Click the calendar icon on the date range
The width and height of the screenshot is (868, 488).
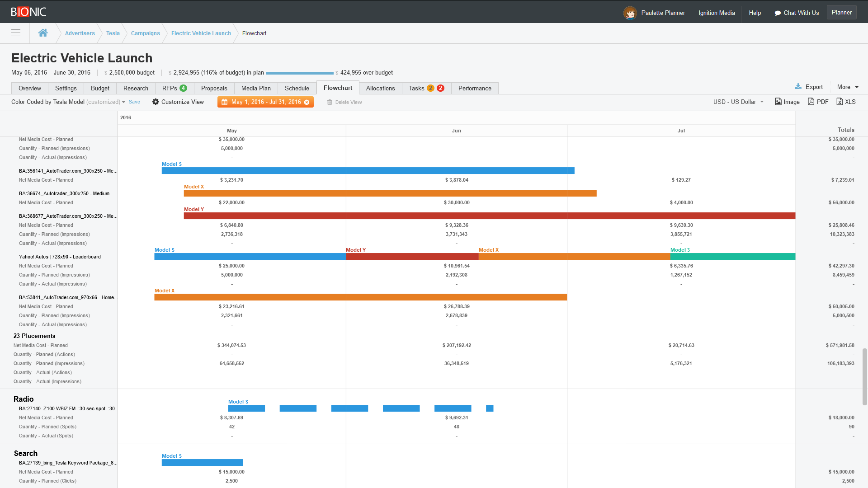(x=225, y=102)
